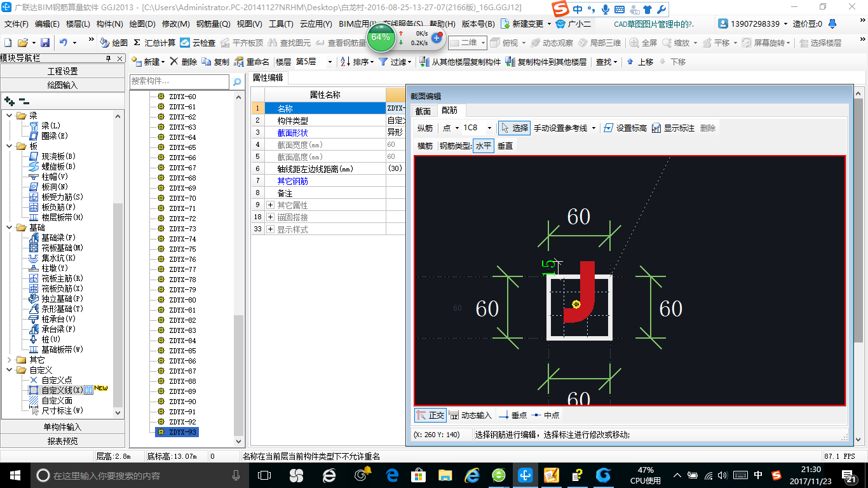Viewport: 868px width, 488px height.
Task: Expand the 显示样式 property group
Action: coord(270,229)
